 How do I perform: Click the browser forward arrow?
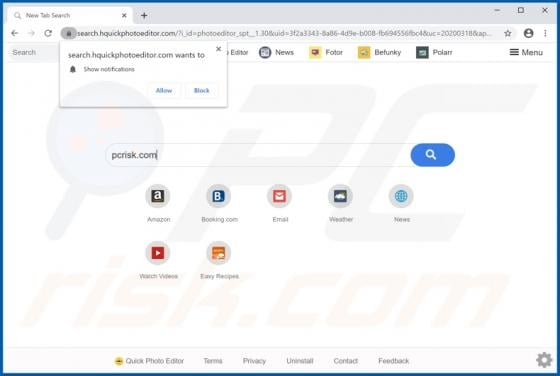31,33
